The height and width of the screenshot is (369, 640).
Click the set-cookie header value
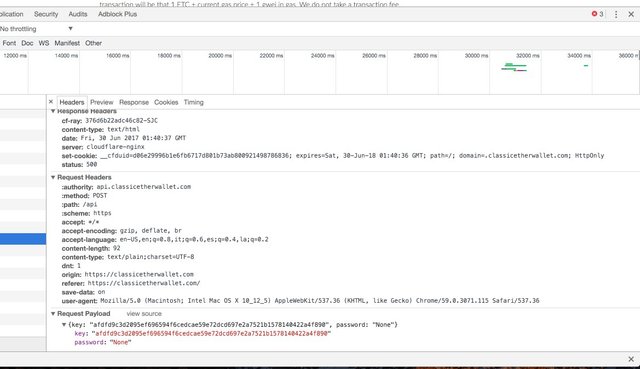click(352, 156)
